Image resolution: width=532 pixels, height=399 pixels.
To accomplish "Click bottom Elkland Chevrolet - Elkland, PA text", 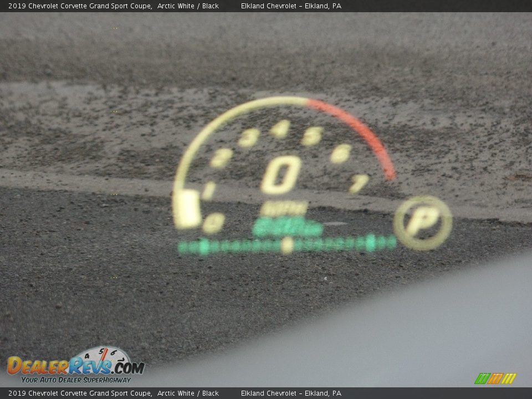I will [291, 393].
